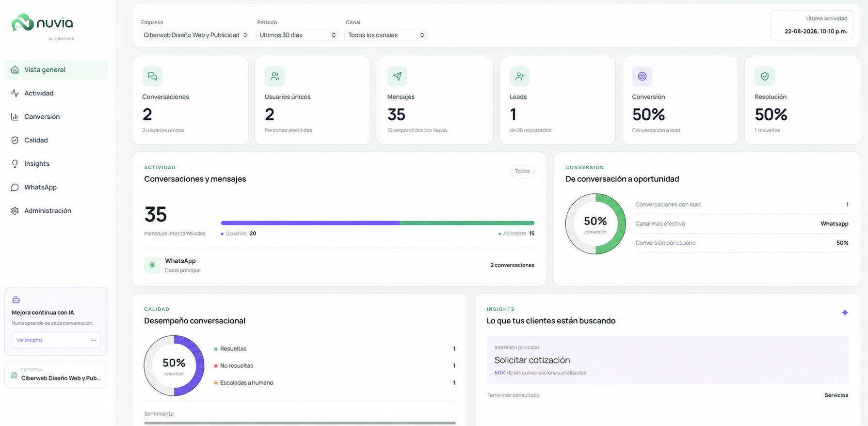Click the 'Conversión por usuario' row
Viewport: 868px width, 426px height.
[742, 243]
